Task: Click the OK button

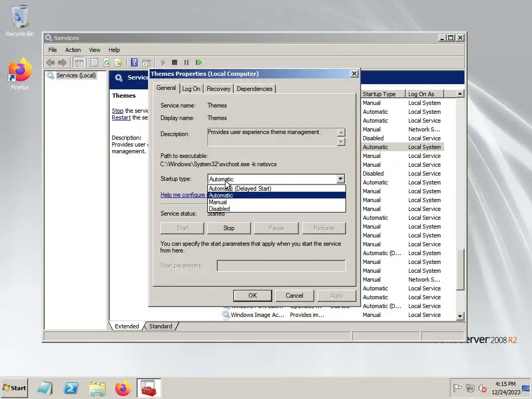Action: pyautogui.click(x=252, y=296)
